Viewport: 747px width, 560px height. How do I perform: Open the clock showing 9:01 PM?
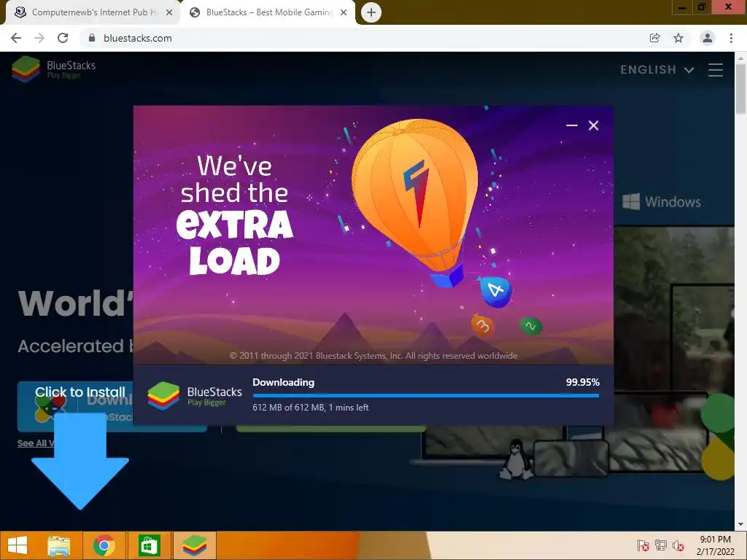(x=715, y=545)
